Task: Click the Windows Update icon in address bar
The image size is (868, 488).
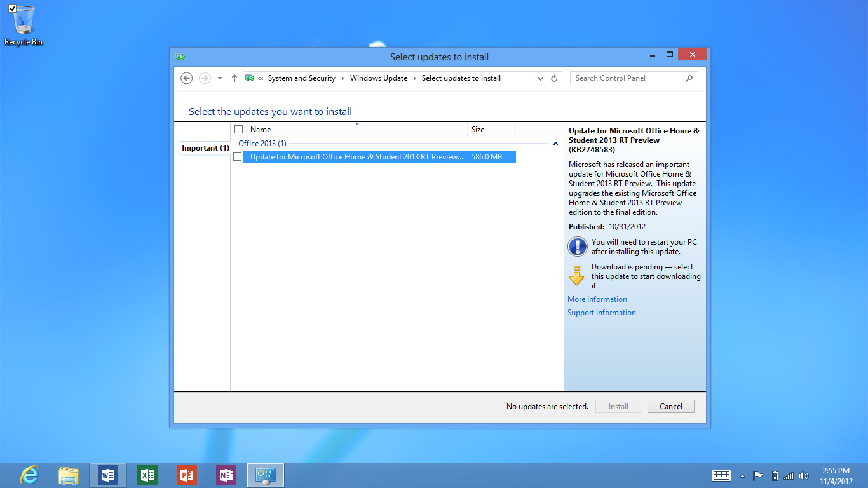Action: click(x=250, y=78)
